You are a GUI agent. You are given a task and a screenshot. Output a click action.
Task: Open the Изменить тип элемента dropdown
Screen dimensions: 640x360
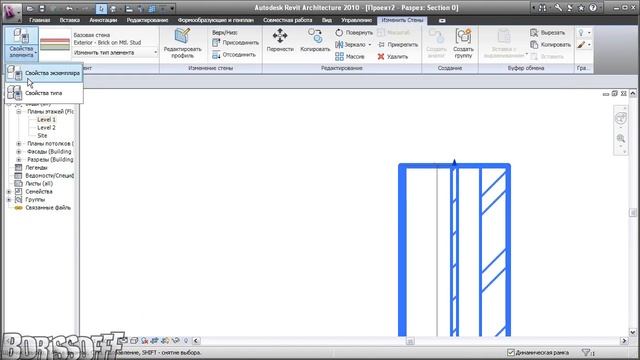tap(115, 53)
